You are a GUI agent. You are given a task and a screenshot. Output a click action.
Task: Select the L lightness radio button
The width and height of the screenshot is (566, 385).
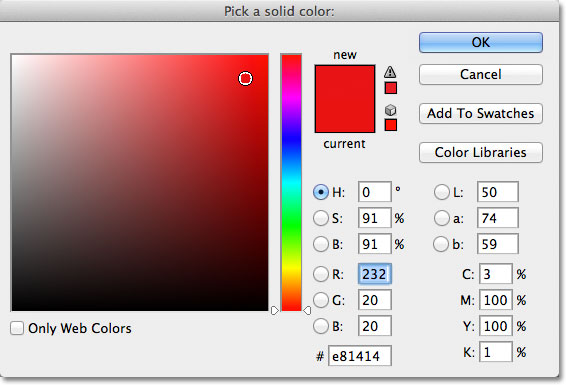[441, 192]
